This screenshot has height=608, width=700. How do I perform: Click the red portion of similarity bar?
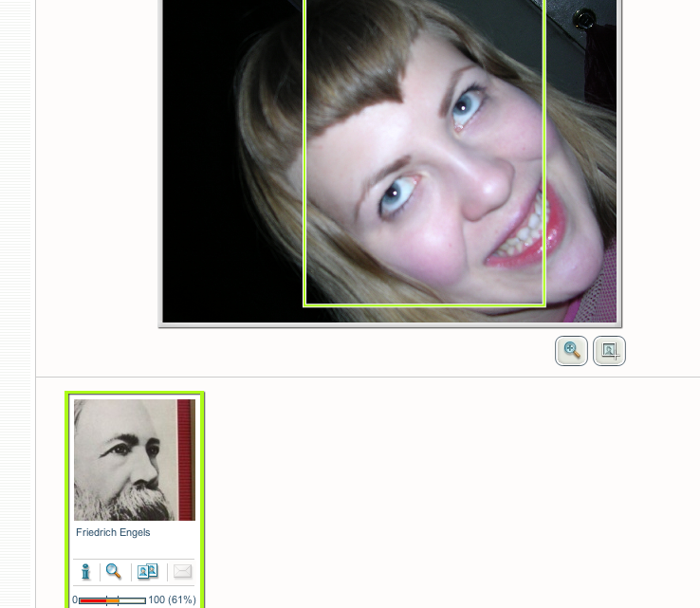[92, 600]
